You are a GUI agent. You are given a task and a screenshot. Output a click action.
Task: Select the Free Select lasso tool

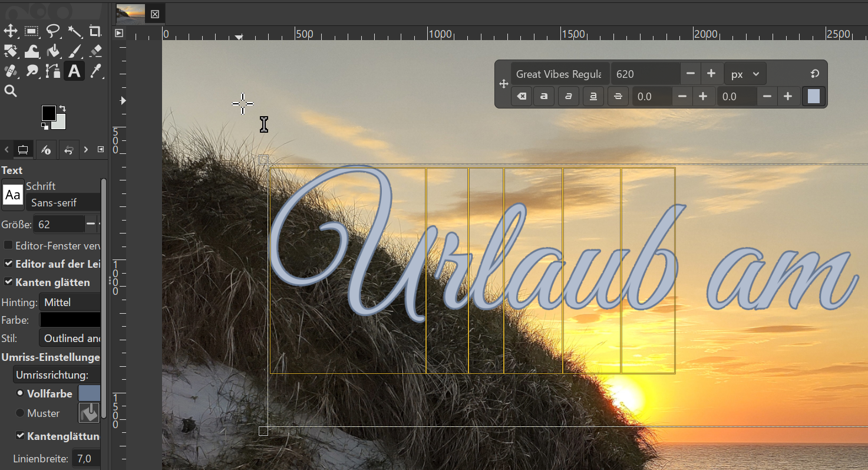[53, 31]
